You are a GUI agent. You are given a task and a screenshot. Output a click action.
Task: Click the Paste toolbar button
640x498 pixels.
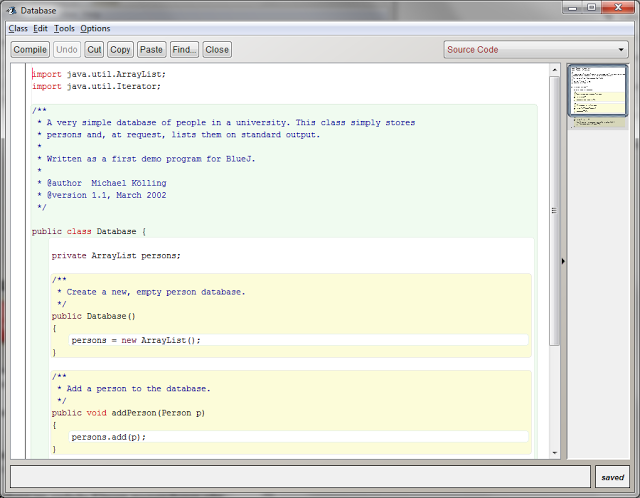click(151, 49)
